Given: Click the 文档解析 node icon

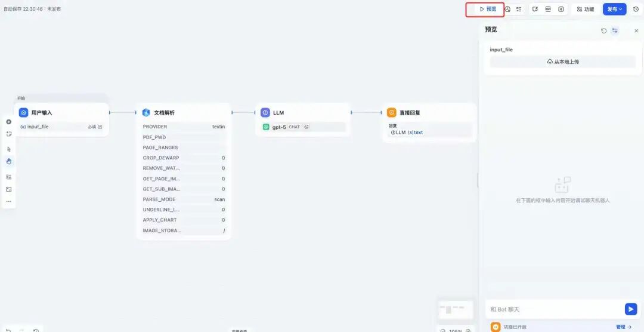Looking at the screenshot, I should tap(146, 113).
